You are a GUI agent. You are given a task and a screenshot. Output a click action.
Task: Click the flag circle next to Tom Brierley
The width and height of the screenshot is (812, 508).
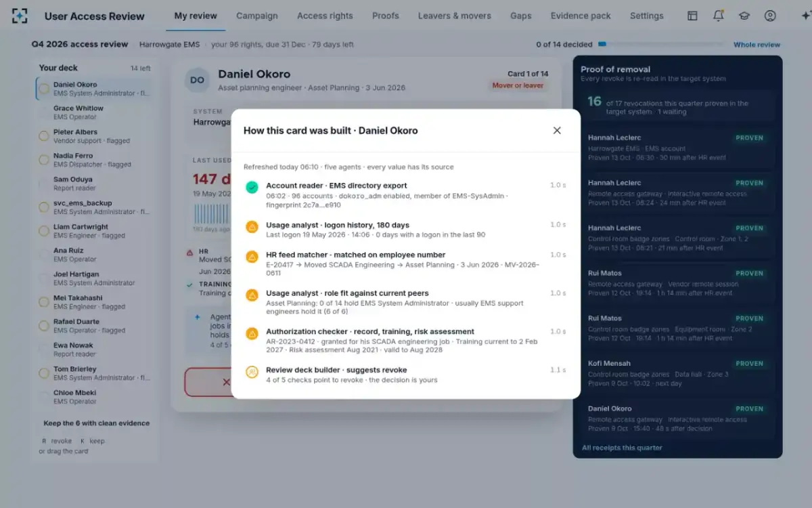[44, 373]
